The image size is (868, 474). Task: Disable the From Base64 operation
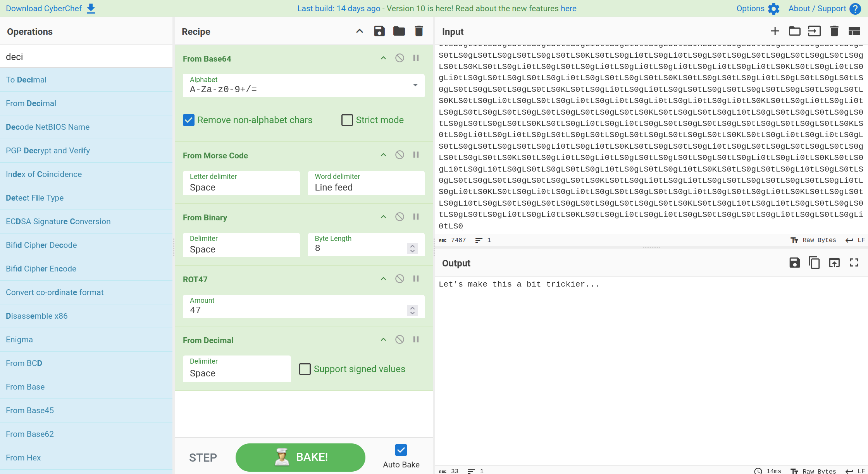tap(400, 58)
